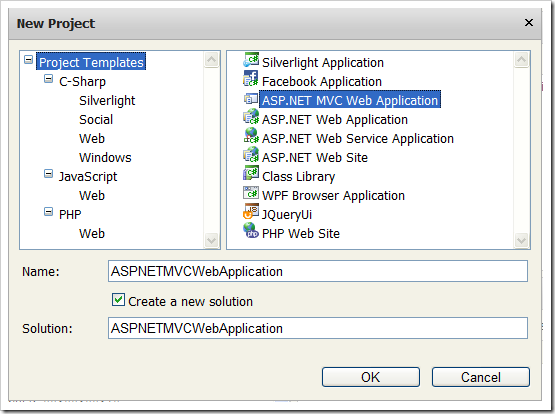Select Silverlight under C-Sharp
The height and width of the screenshot is (414, 555).
tap(107, 100)
